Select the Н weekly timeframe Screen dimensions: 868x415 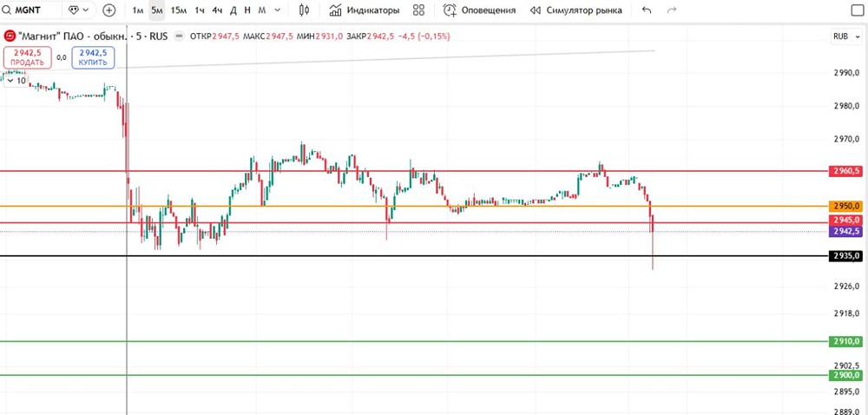point(247,10)
